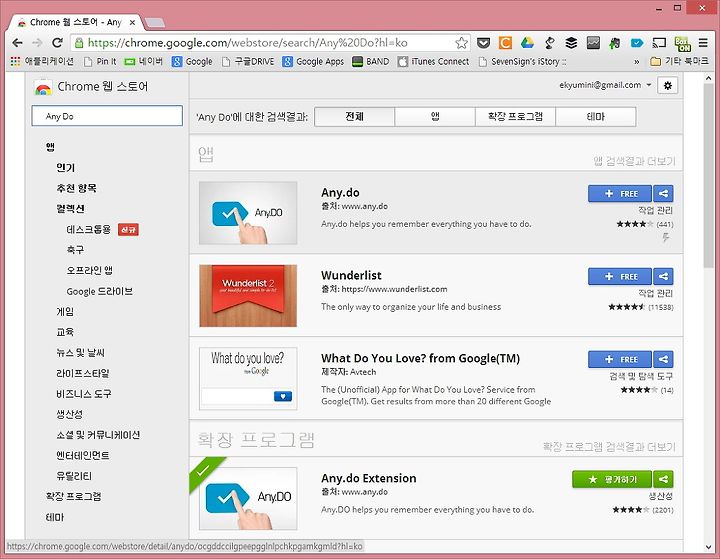Open the Any.do Extension thumbnail

click(x=248, y=498)
